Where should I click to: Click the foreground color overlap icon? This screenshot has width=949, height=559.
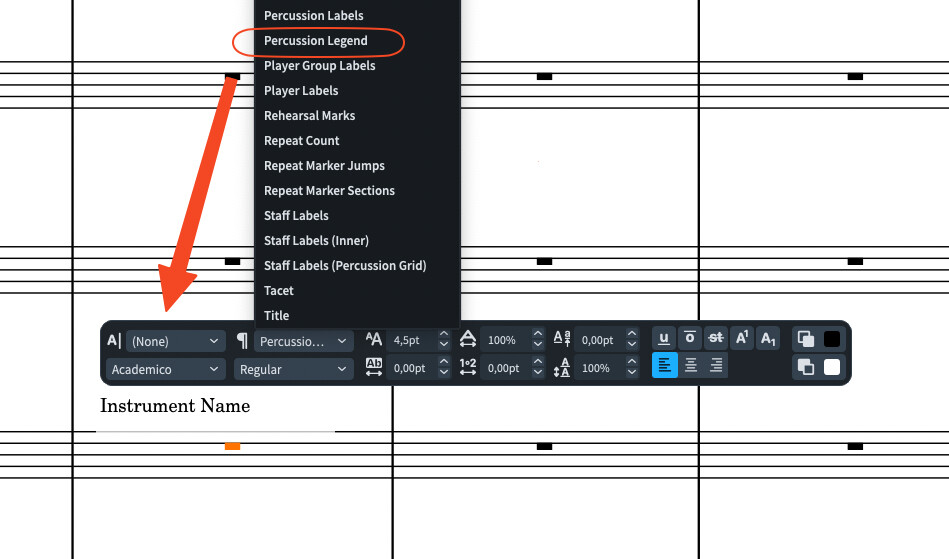pyautogui.click(x=806, y=339)
